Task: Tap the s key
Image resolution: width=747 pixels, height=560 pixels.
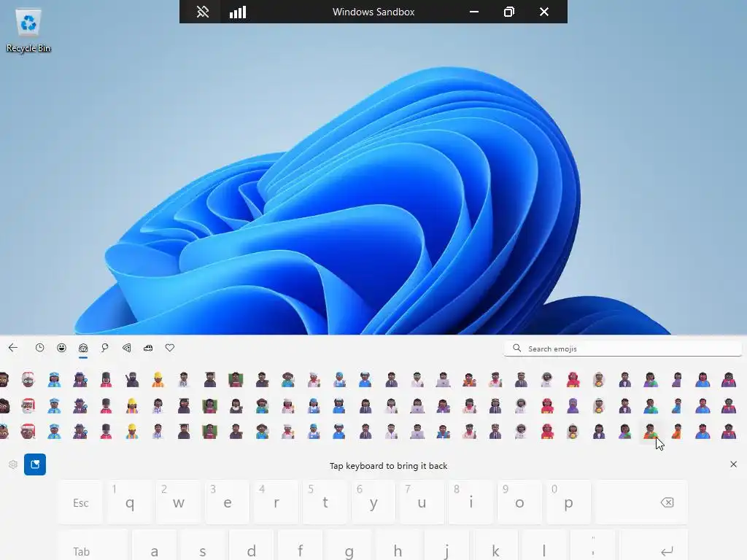Action: pos(203,545)
